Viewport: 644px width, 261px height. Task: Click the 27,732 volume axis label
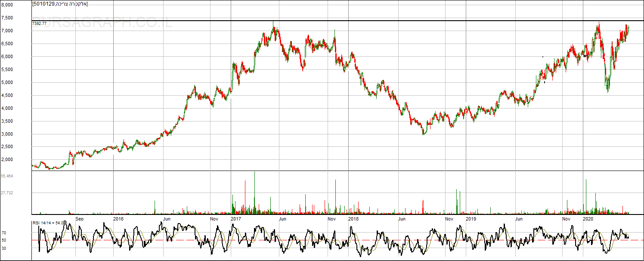pyautogui.click(x=7, y=193)
